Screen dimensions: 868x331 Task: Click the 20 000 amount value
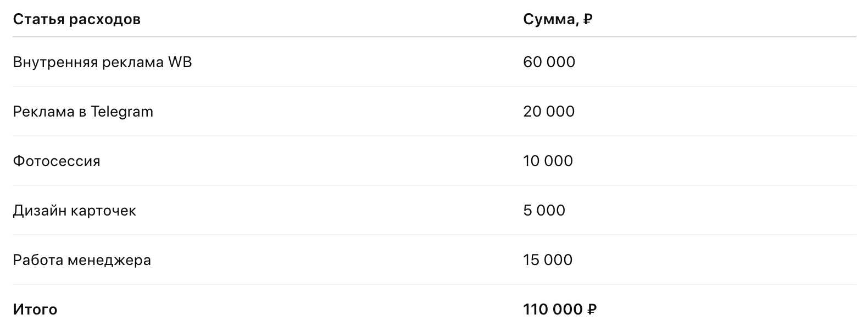[x=549, y=112]
